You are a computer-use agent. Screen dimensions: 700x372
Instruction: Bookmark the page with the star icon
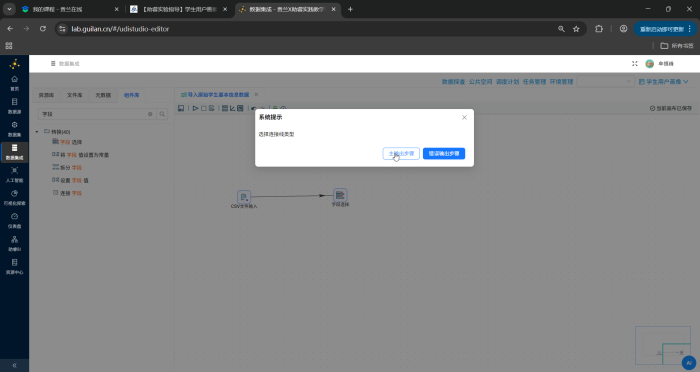point(576,29)
